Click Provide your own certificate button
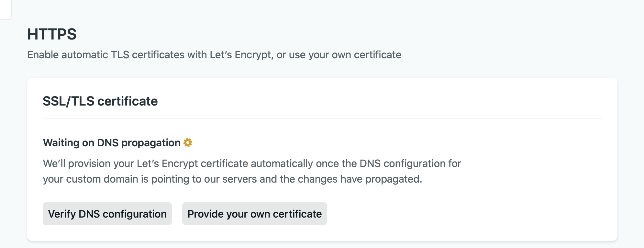This screenshot has width=644, height=248. pyautogui.click(x=254, y=214)
